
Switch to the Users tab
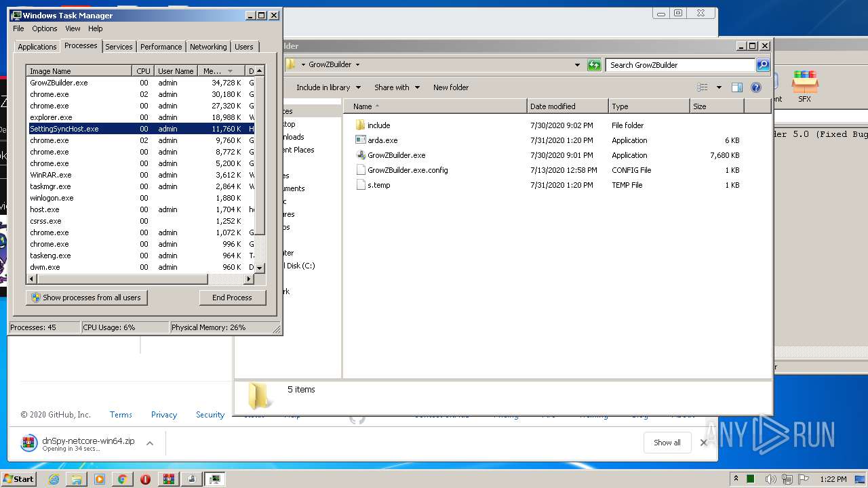coord(244,47)
